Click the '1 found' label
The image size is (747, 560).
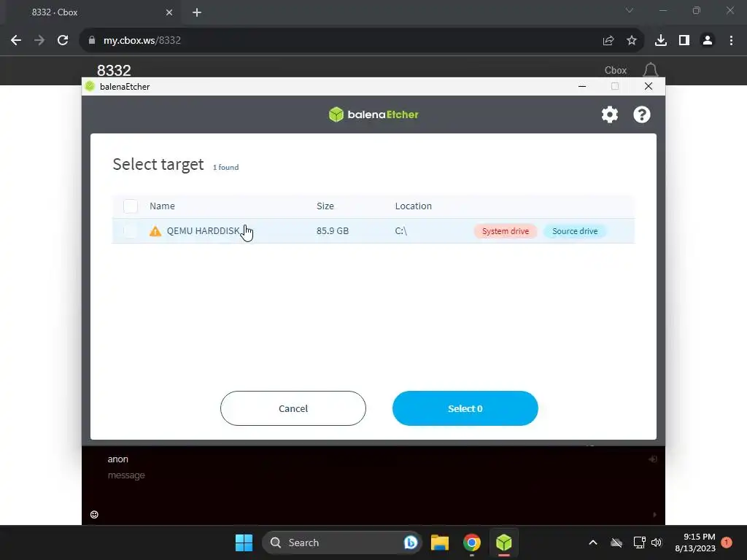tap(226, 168)
